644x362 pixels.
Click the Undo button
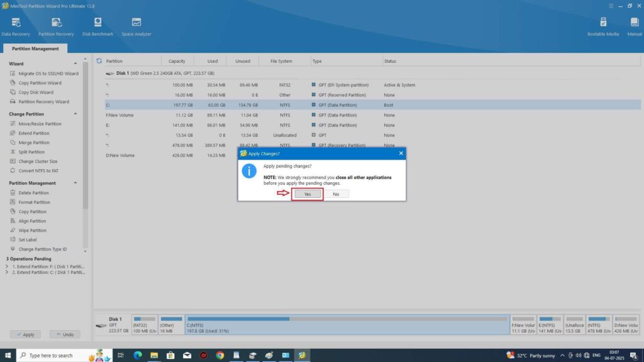pos(65,334)
